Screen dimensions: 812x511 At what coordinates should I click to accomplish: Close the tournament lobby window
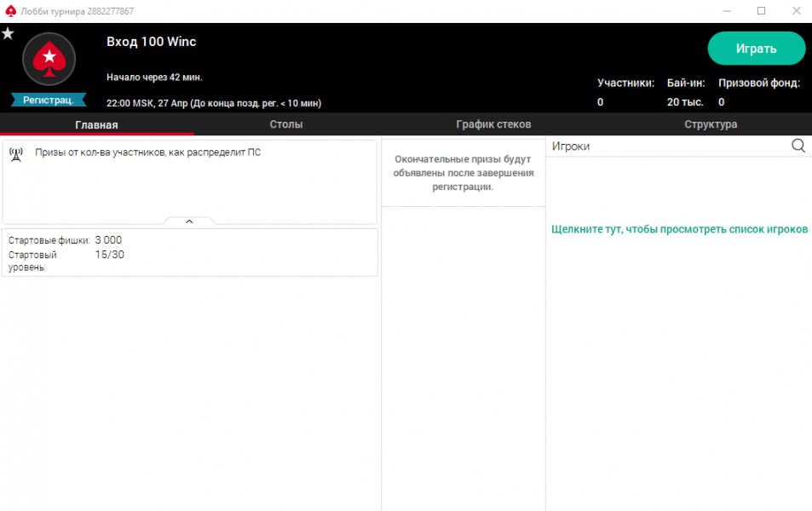(x=796, y=11)
